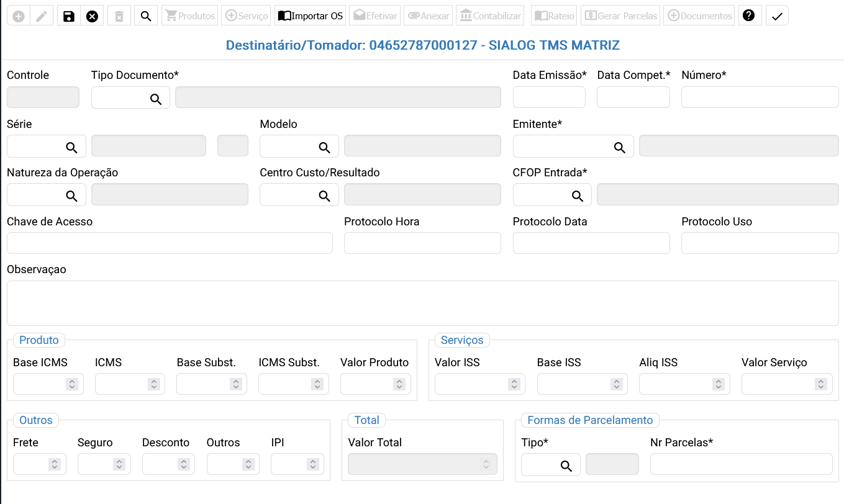Adjust Frete value spinner arrows
Image resolution: width=844 pixels, height=504 pixels.
[x=55, y=464]
